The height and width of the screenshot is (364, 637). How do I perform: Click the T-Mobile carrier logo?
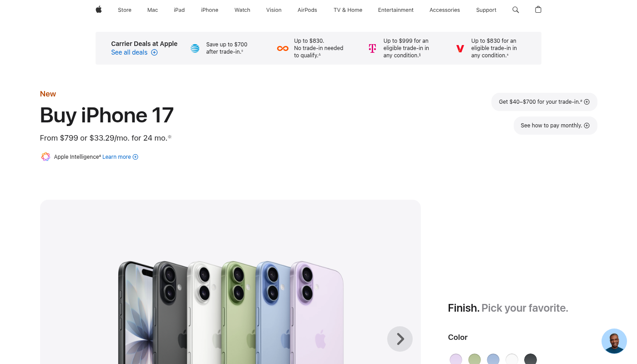(372, 48)
